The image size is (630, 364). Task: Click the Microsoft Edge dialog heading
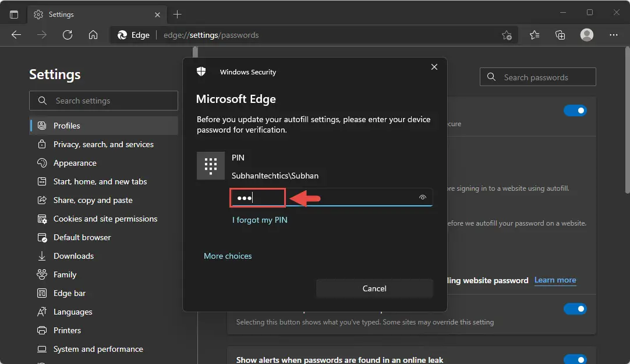tap(236, 99)
